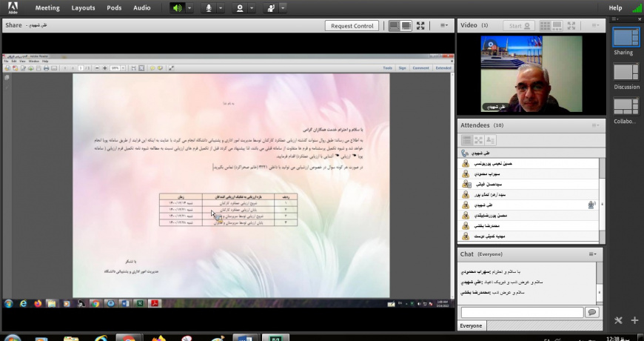Open the Pods menu

[114, 8]
